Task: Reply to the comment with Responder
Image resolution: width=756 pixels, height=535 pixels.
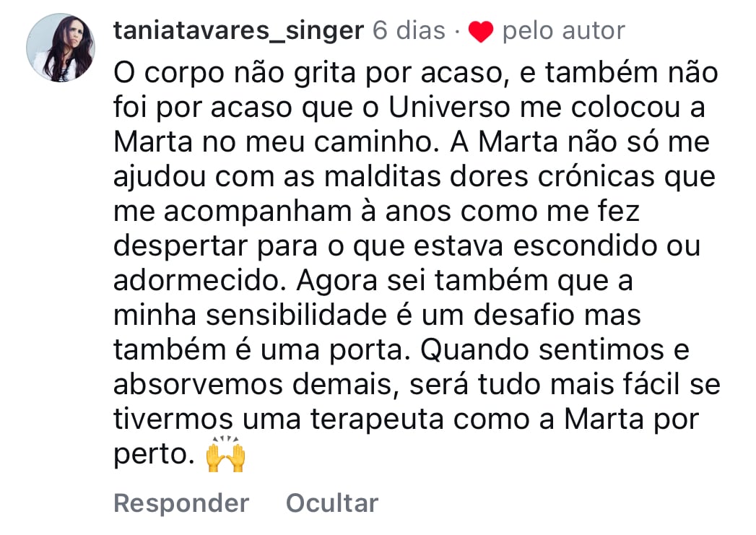Action: point(181,503)
